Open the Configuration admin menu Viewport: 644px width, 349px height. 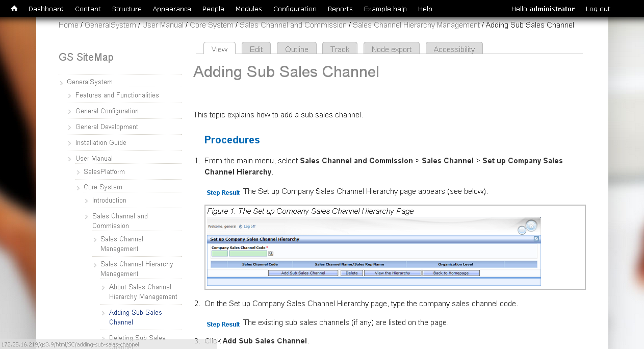295,9
